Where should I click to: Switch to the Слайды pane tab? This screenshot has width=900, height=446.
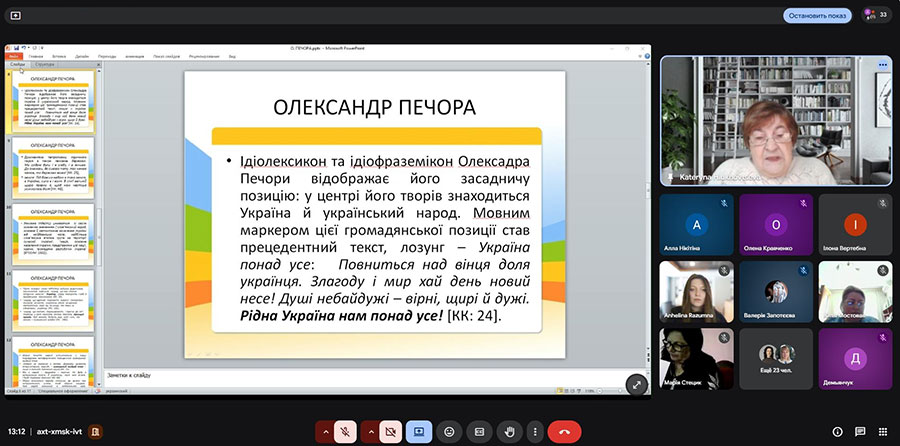point(18,64)
